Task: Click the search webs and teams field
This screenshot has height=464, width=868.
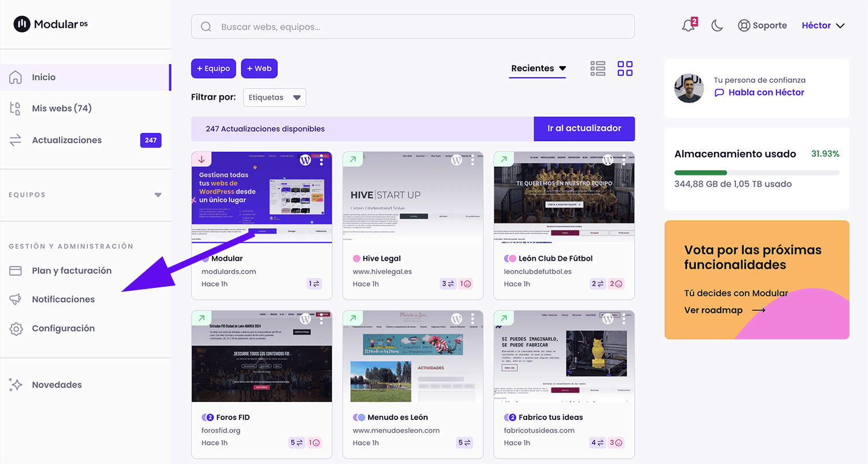Action: point(413,27)
